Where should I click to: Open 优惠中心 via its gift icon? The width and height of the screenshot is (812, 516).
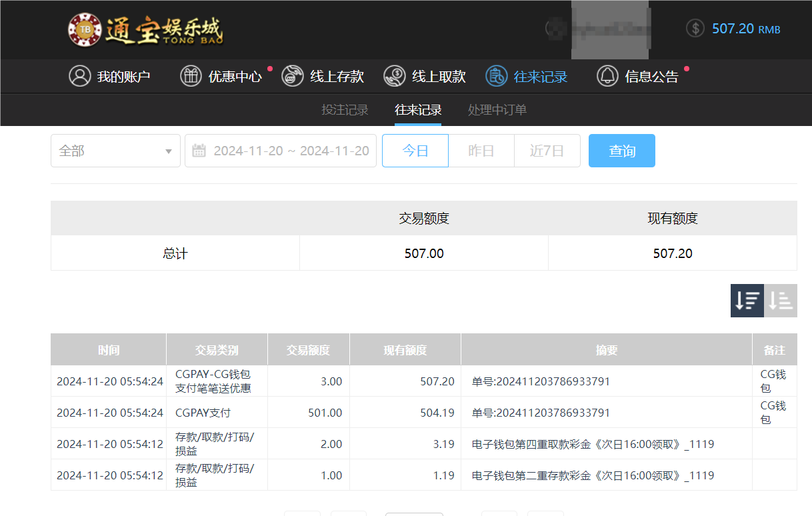tap(191, 76)
